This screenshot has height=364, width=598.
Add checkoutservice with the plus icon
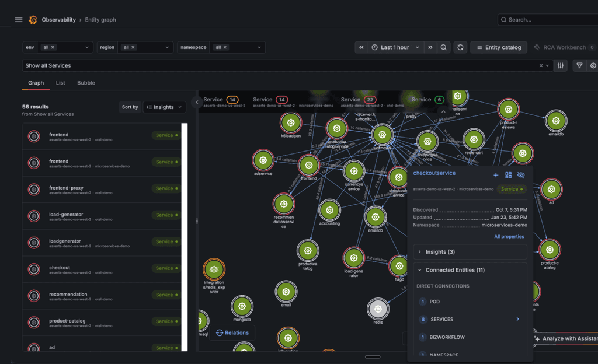tap(496, 175)
